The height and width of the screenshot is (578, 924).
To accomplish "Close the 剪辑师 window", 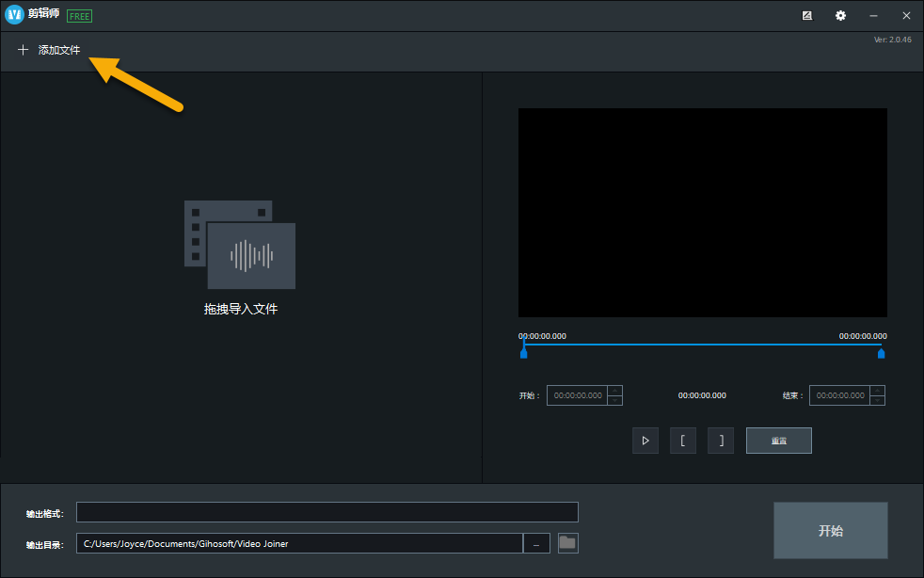I will click(906, 16).
